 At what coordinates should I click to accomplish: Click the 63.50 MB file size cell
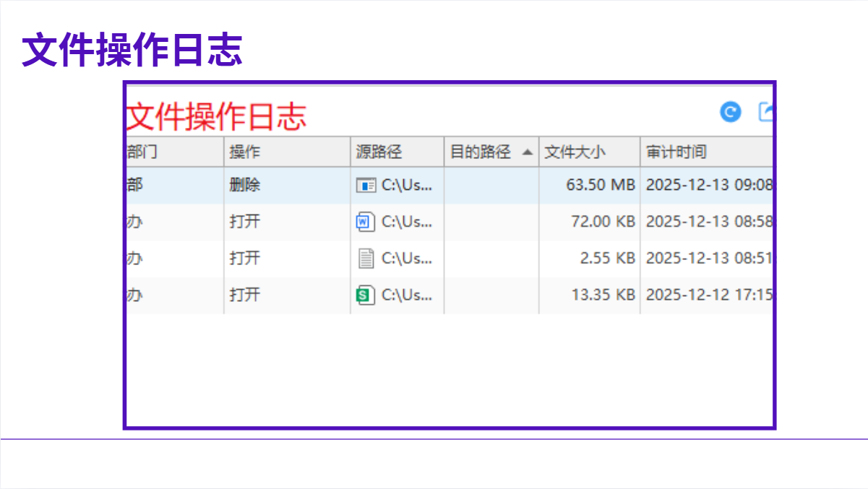click(x=600, y=186)
